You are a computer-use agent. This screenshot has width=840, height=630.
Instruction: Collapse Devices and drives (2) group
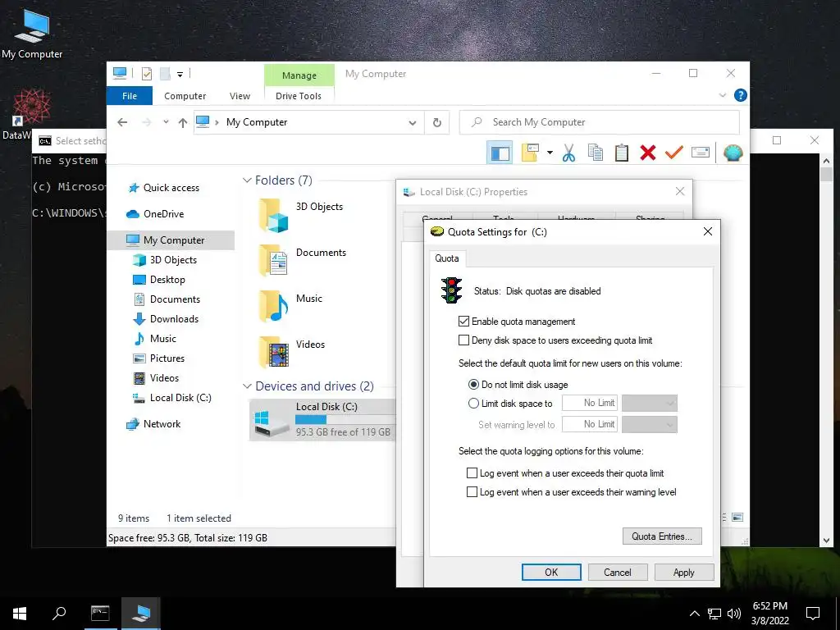pyautogui.click(x=247, y=386)
